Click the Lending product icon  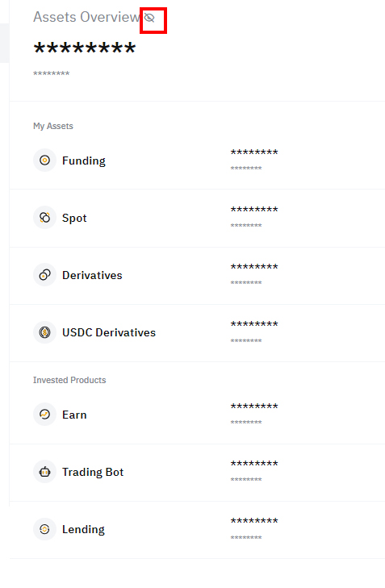pos(44,529)
